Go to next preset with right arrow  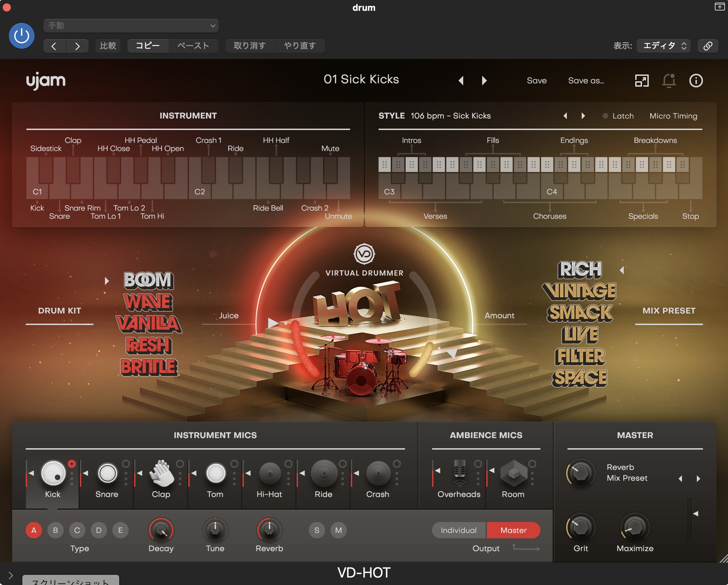(x=484, y=81)
